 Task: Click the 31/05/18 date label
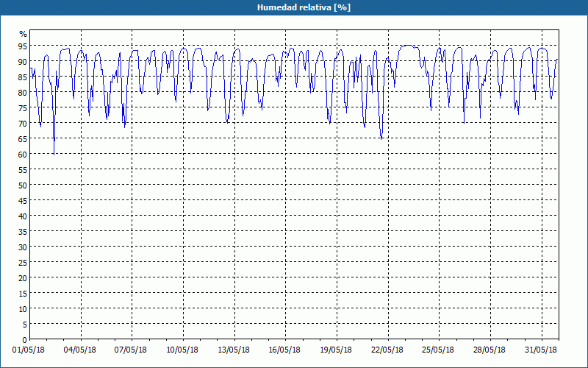[541, 350]
